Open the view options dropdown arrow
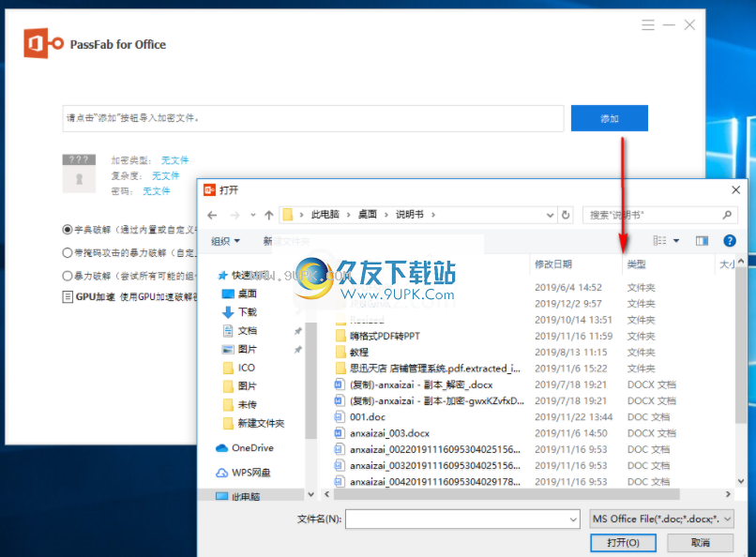 (676, 240)
